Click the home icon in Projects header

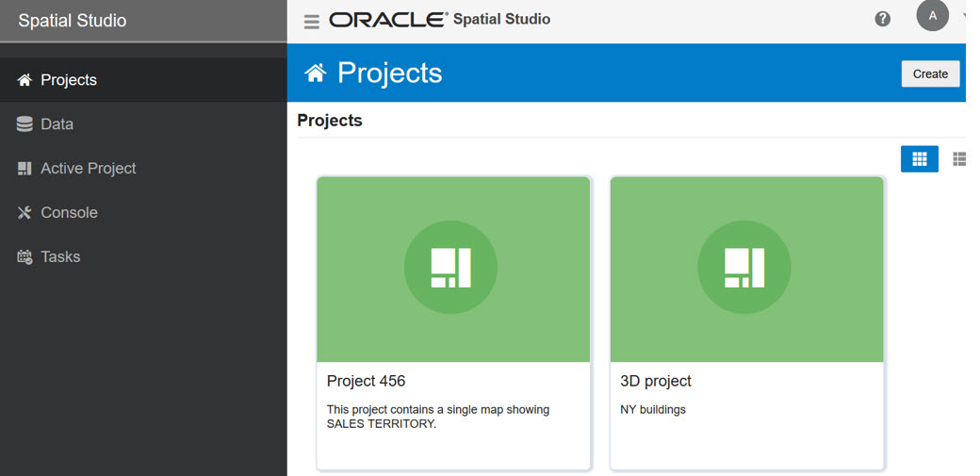(315, 74)
